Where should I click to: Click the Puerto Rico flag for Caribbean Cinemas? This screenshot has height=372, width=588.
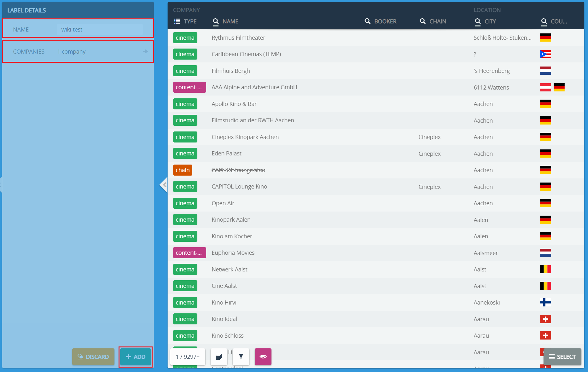click(545, 54)
